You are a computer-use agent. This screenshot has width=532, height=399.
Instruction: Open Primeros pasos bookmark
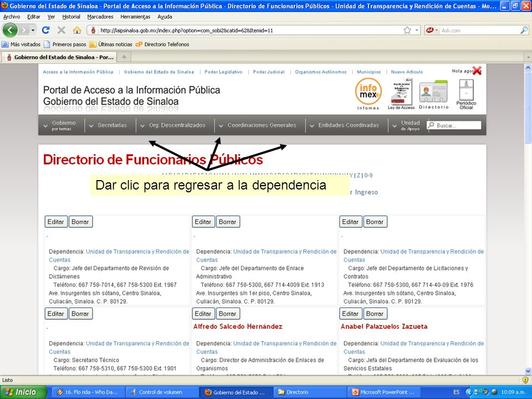click(65, 44)
